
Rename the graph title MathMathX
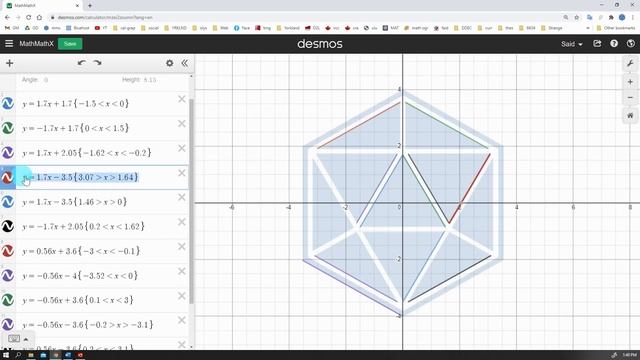(36, 44)
